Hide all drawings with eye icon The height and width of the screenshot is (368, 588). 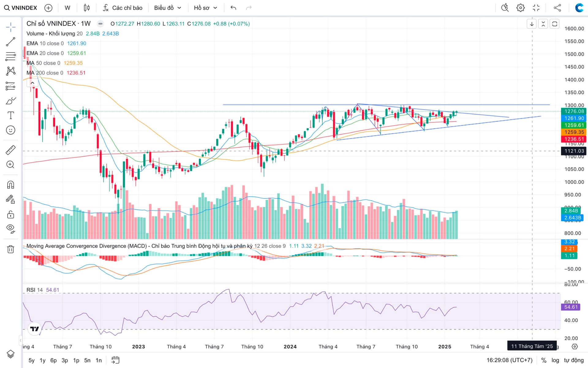10,228
